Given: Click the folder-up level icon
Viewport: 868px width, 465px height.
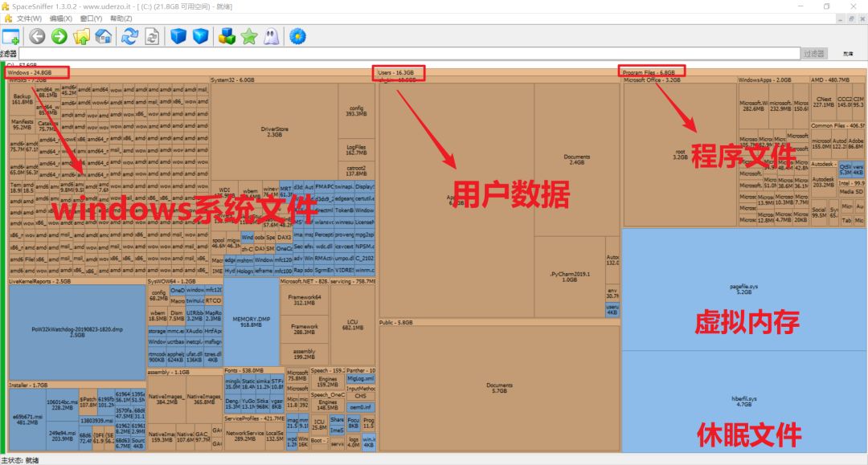Looking at the screenshot, I should pos(81,36).
